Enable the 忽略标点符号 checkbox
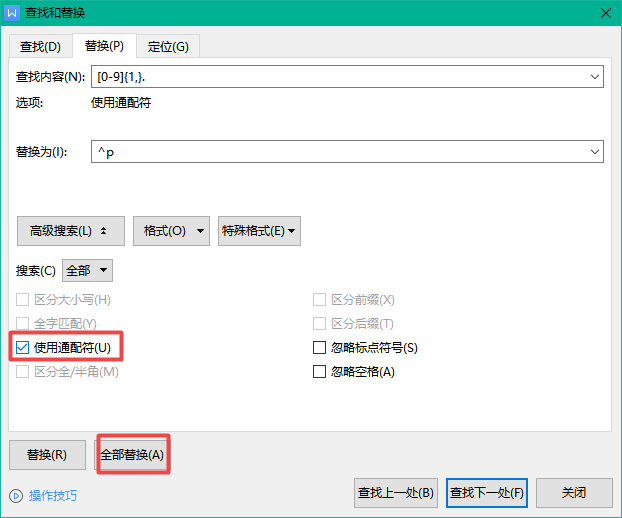622x518 pixels. point(320,348)
